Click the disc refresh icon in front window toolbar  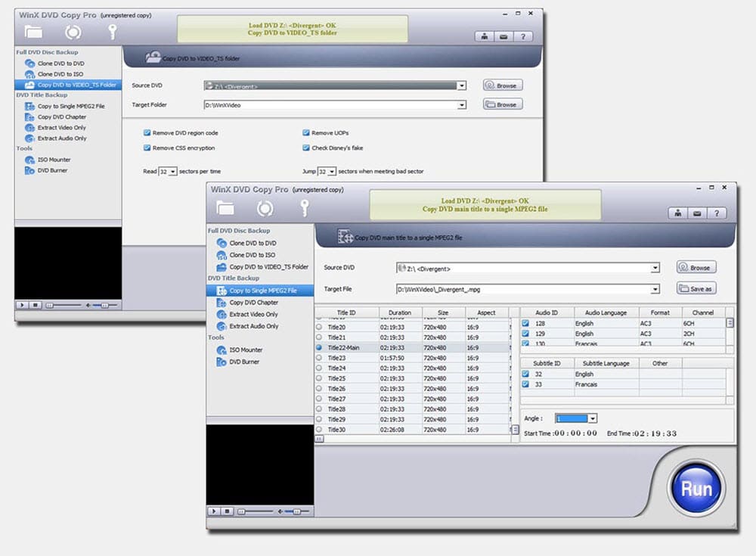coord(265,209)
